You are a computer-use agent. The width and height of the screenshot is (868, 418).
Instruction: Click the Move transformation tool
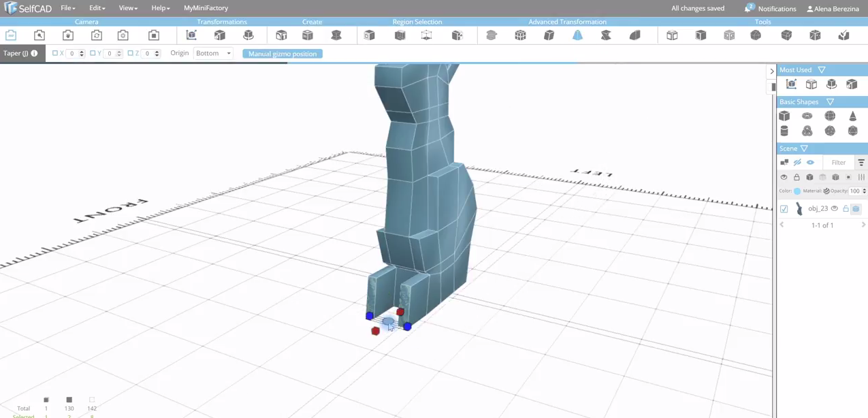191,35
